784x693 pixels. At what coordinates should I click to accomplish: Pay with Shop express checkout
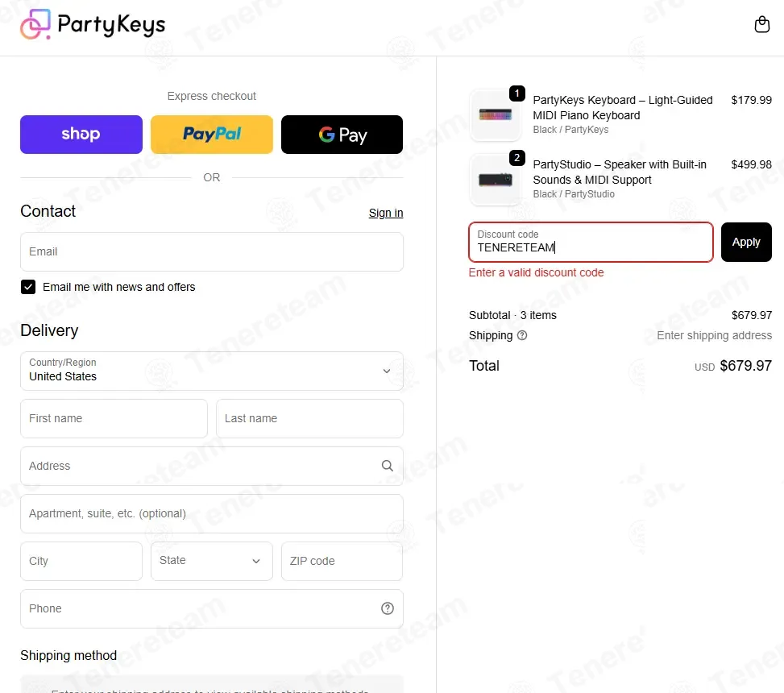click(x=81, y=135)
